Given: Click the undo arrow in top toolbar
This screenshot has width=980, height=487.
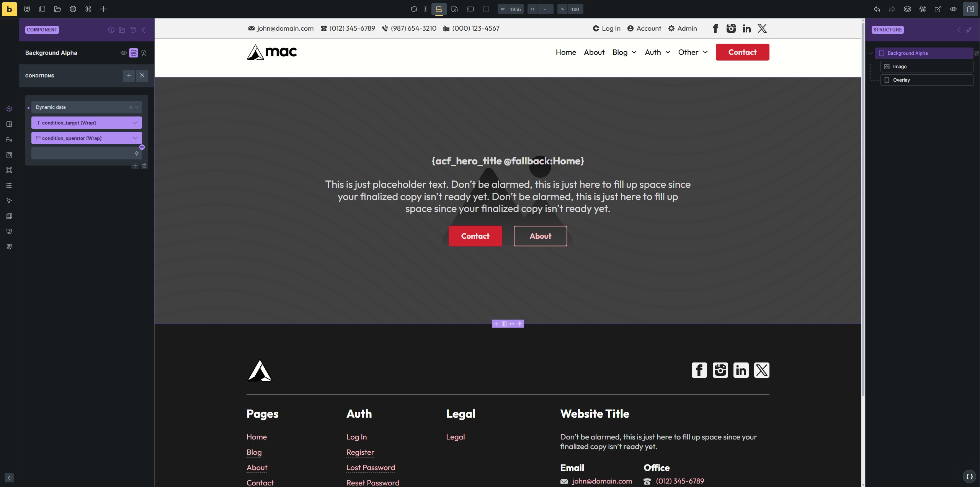Looking at the screenshot, I should click(x=877, y=9).
